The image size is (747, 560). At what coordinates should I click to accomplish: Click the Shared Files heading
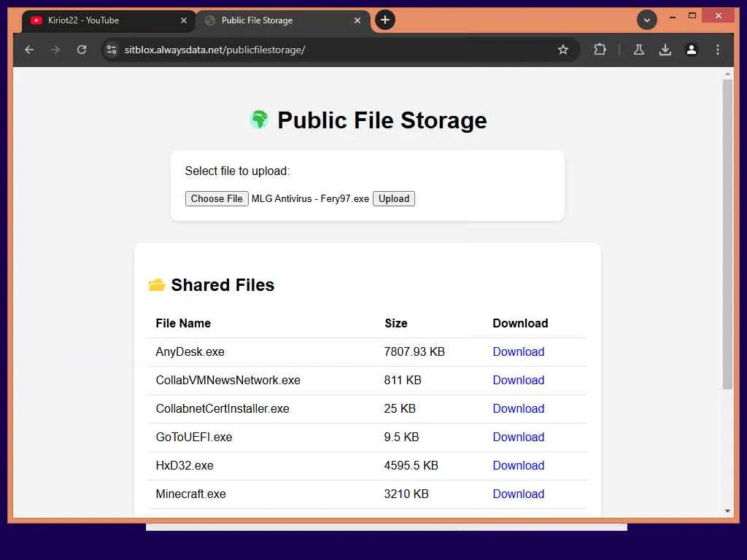[x=222, y=285]
